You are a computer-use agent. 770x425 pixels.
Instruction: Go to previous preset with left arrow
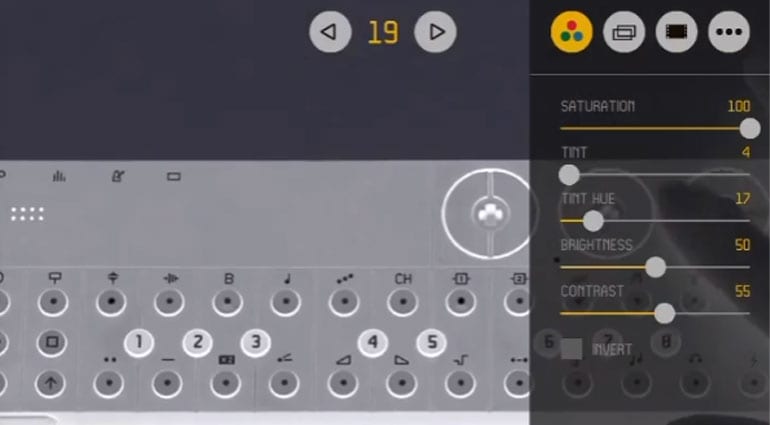(330, 32)
